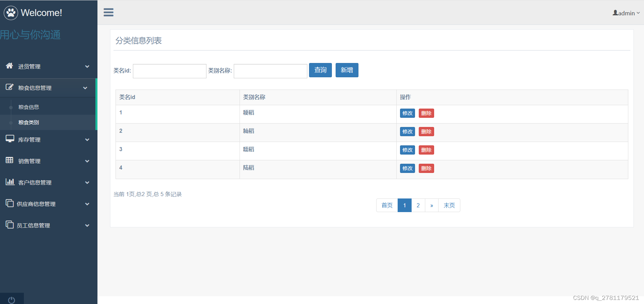Click the admin user icon
Screen dimensions: 644x304
[x=615, y=13]
